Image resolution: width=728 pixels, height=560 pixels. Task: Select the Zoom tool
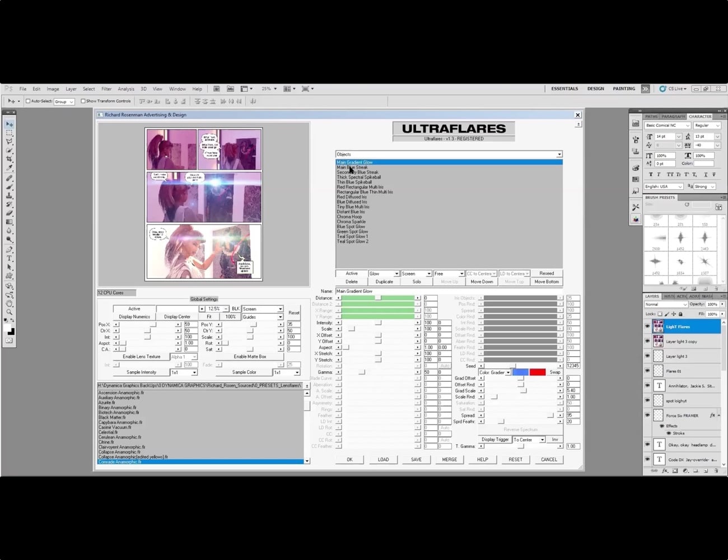pos(9,311)
